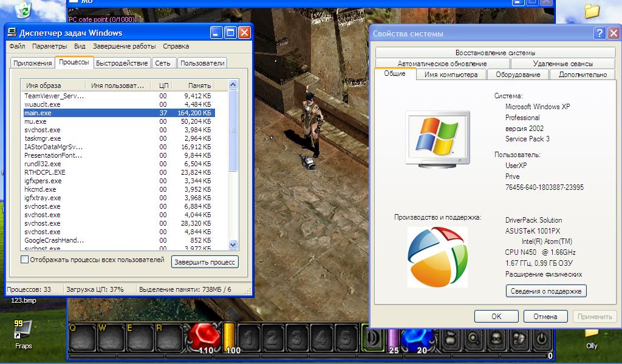Select the mu.exe process row
This screenshot has width=622, height=364.
pos(118,121)
